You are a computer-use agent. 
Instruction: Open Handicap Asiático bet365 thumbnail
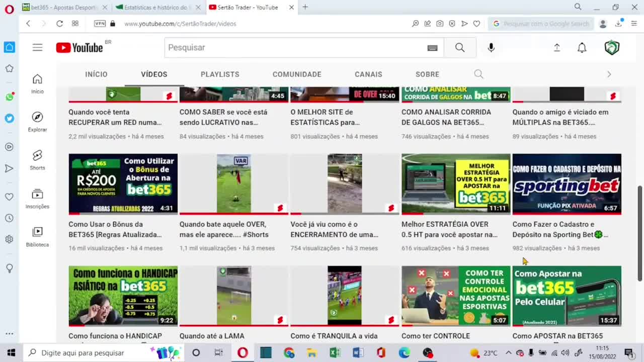pos(123,296)
